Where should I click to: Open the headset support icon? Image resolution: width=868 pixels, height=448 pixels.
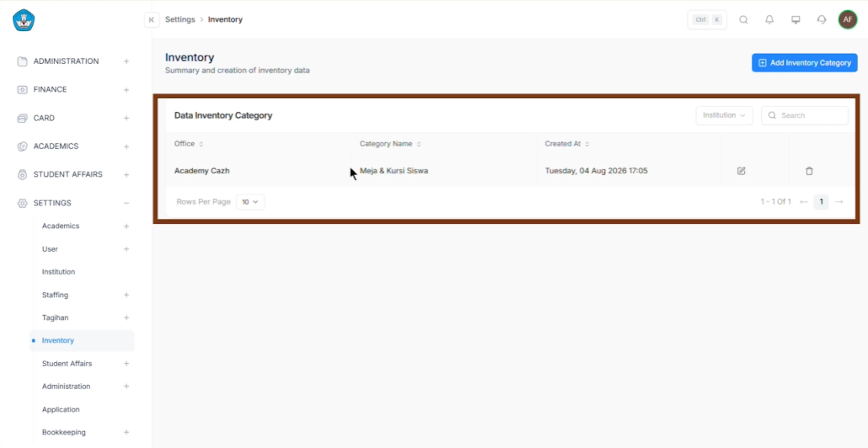(x=821, y=19)
